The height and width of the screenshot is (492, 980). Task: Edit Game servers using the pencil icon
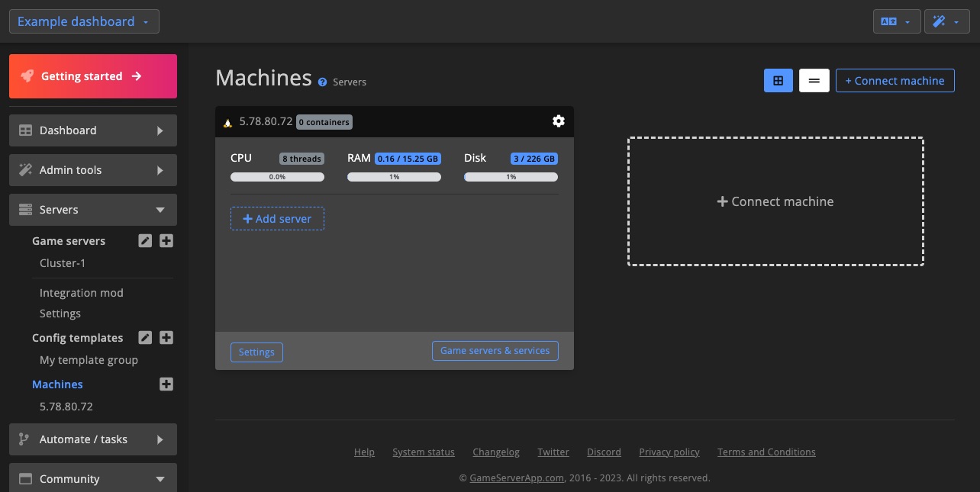pos(145,240)
